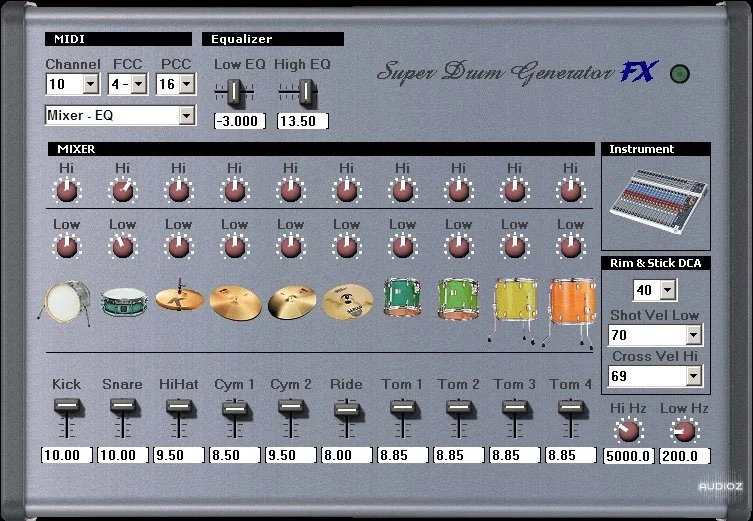Click the Snare Hi EQ knob
Viewport: 753px width, 521px height.
point(123,191)
